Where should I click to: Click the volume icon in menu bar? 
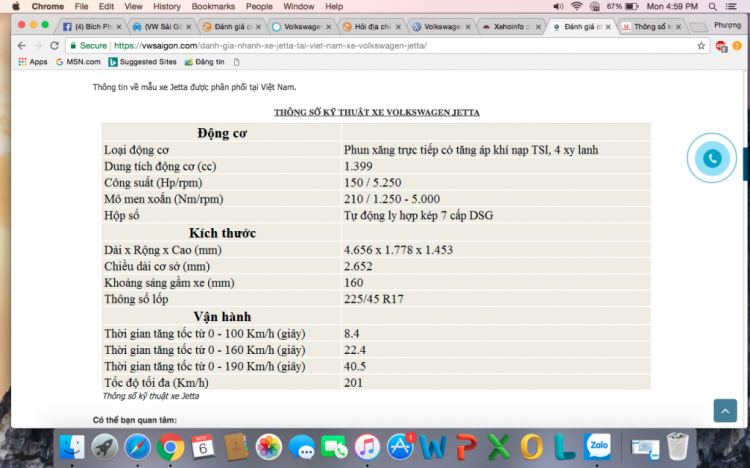point(558,7)
